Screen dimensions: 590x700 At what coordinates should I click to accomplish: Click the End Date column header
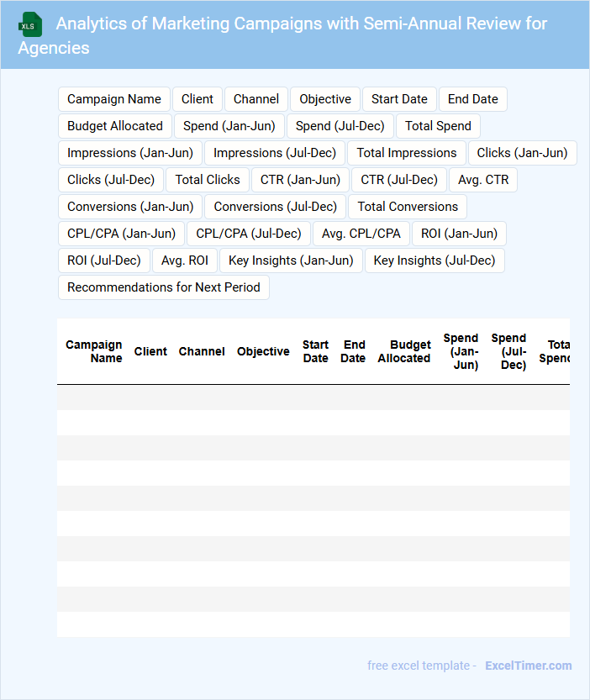click(x=353, y=351)
